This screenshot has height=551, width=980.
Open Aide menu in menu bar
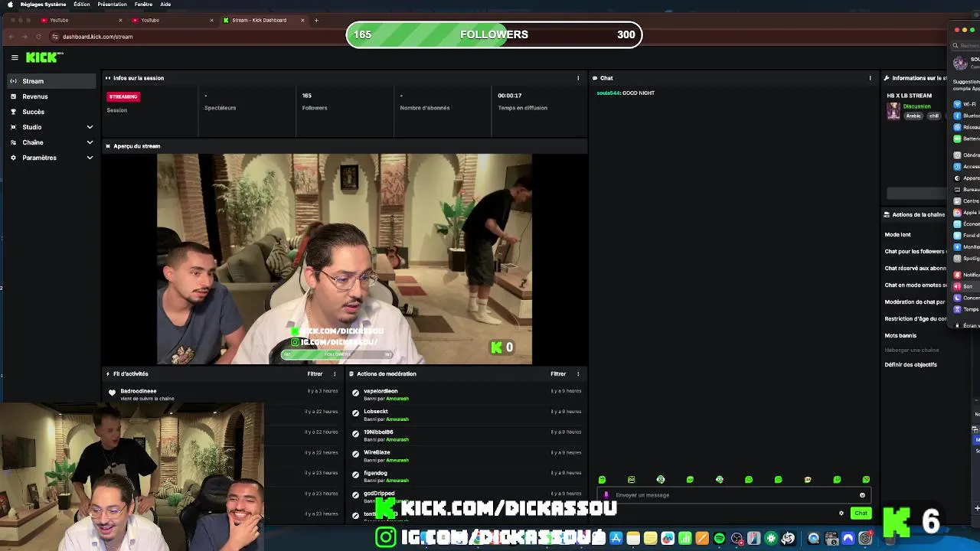(x=165, y=5)
